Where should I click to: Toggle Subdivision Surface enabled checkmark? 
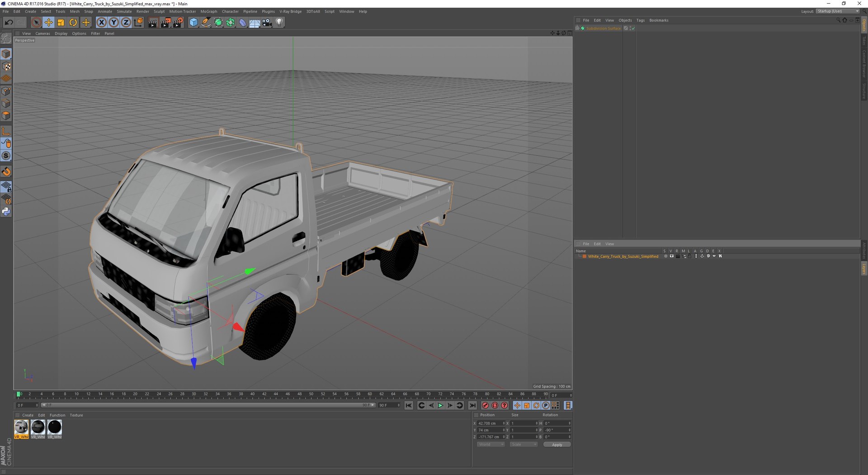(x=633, y=28)
